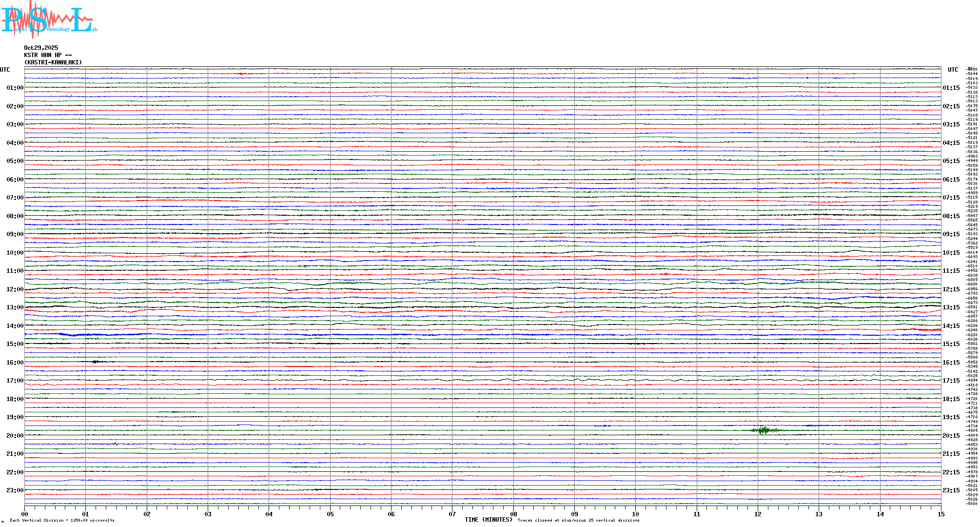Click the 14:15 time label on right axis
This screenshot has width=980, height=527.
951,326
